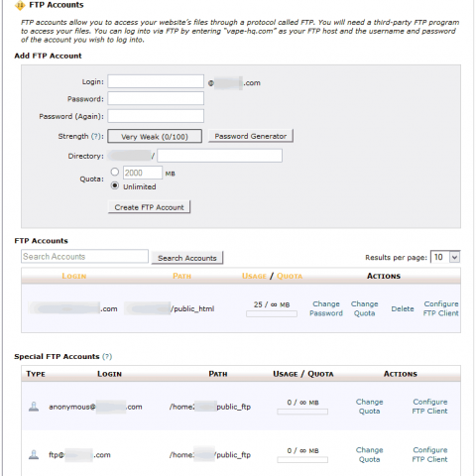476x476 pixels.
Task: Sort accounts by Usage column
Action: [254, 276]
